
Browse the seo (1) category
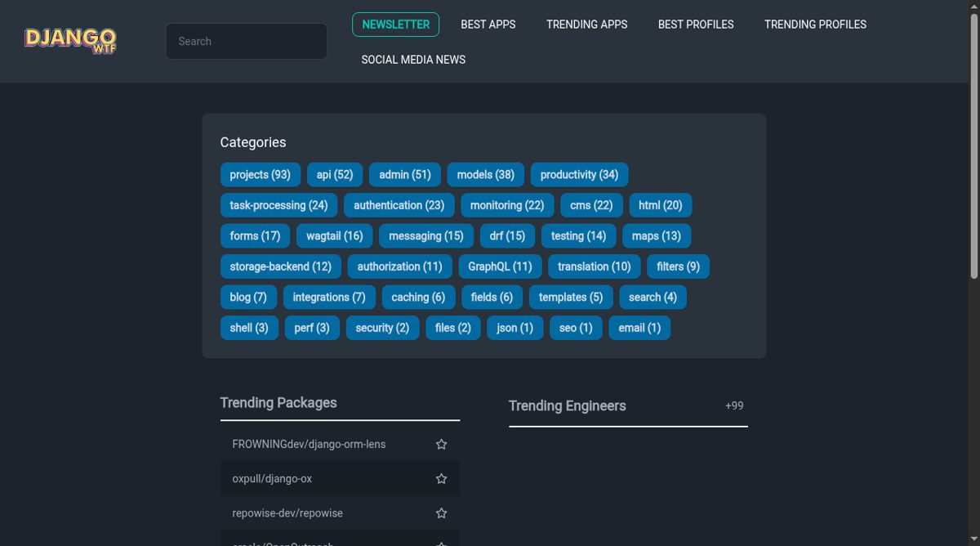[577, 328]
